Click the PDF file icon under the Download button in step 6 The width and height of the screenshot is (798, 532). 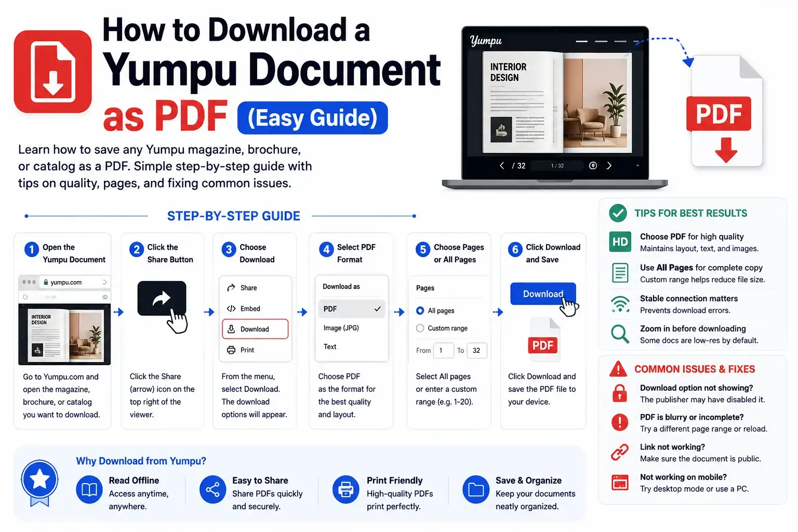click(543, 339)
